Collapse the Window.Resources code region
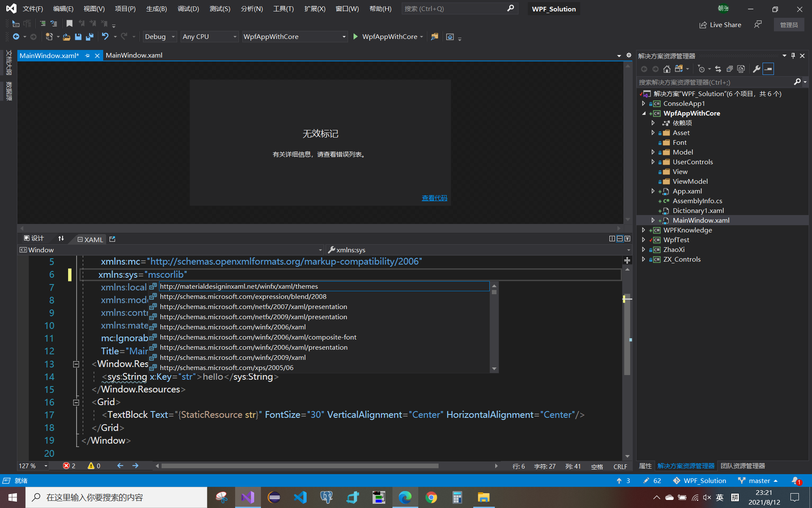Screen dimensions: 812x508 (x=76, y=364)
